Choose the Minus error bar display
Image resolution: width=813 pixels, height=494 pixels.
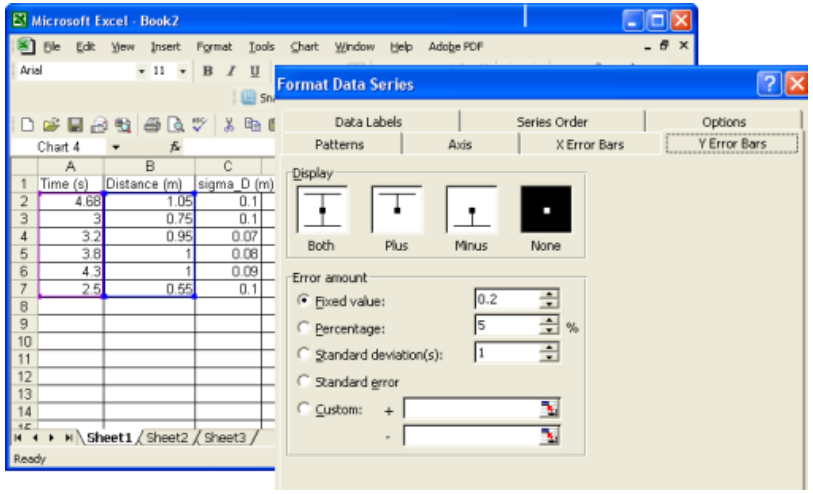tap(471, 210)
